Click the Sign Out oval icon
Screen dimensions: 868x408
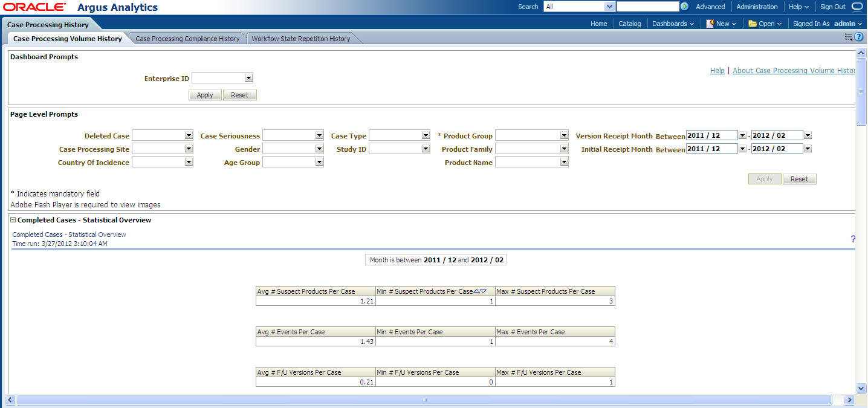[x=857, y=7]
